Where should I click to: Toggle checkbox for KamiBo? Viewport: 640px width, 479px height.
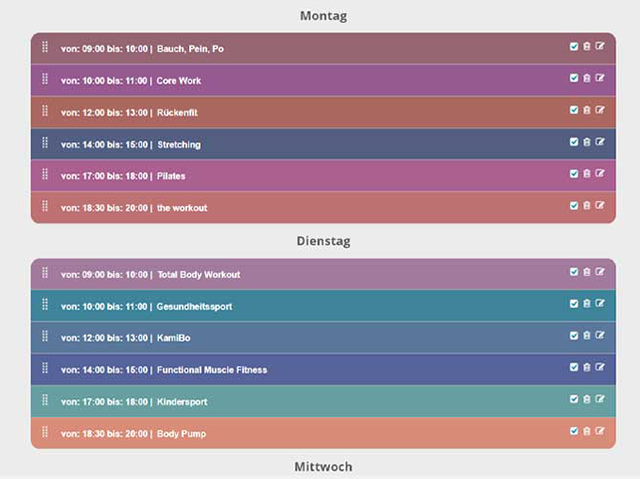pos(574,335)
